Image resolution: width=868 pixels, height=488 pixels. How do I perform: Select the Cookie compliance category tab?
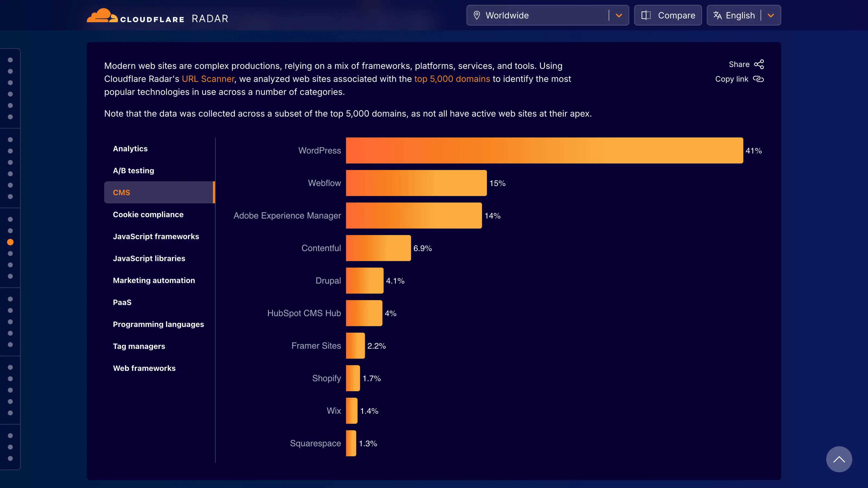[159, 214]
